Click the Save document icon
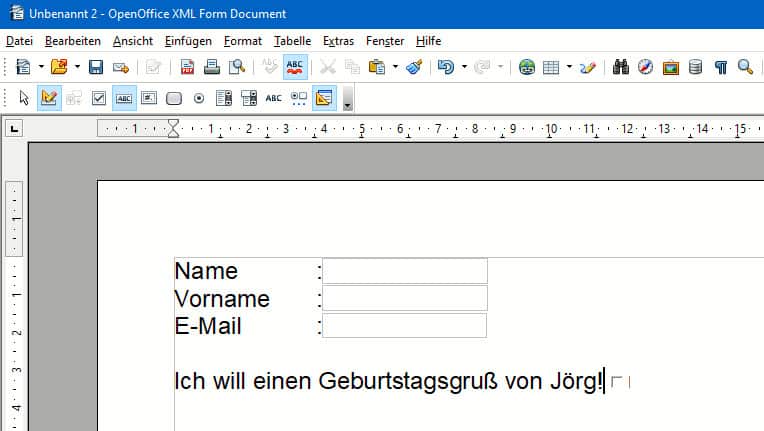Viewport: 764px width, 431px height. click(x=96, y=67)
